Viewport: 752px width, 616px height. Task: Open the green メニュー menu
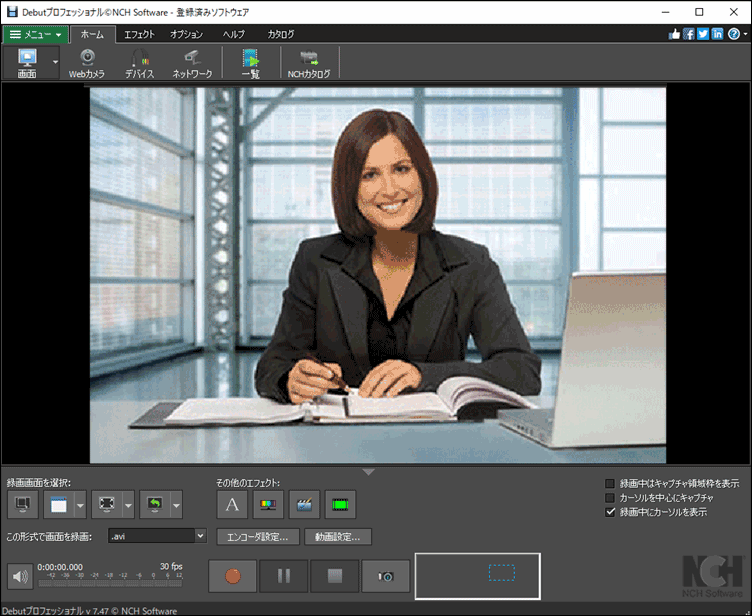(35, 35)
